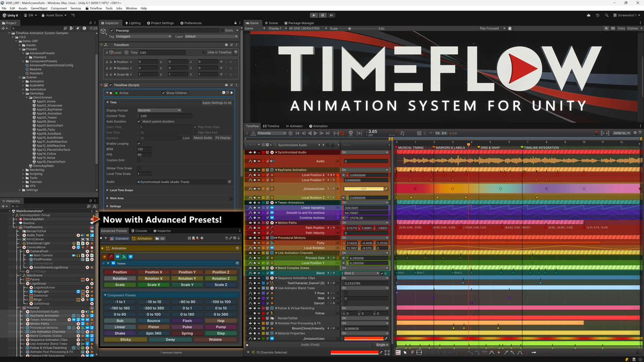Toggle the red loop icon in Timeflow transport

click(x=341, y=133)
